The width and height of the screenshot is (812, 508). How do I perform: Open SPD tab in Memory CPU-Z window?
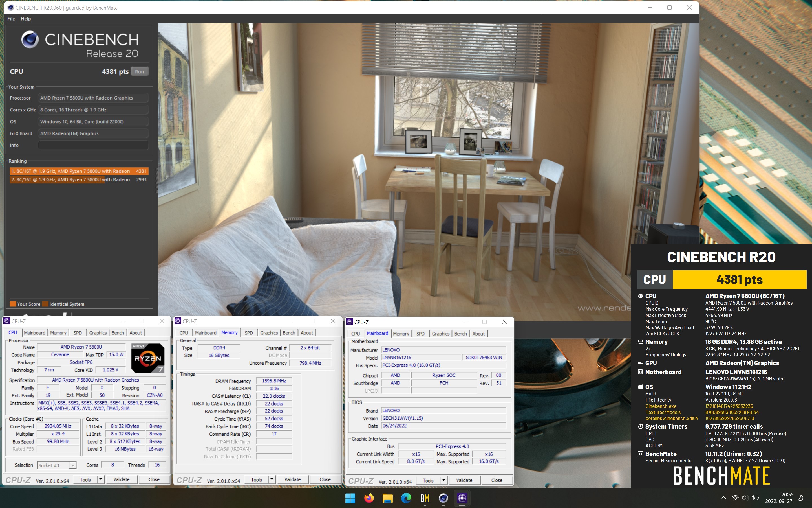click(249, 333)
